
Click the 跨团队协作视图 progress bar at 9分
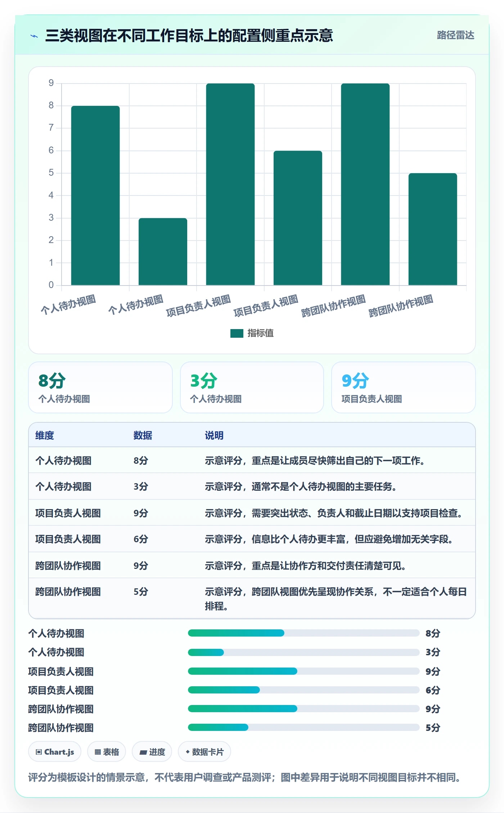point(303,709)
